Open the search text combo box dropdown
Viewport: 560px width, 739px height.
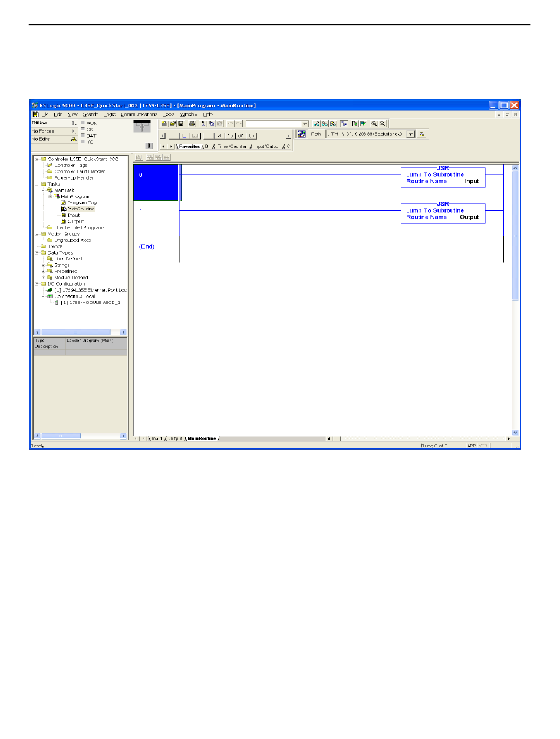(x=305, y=124)
